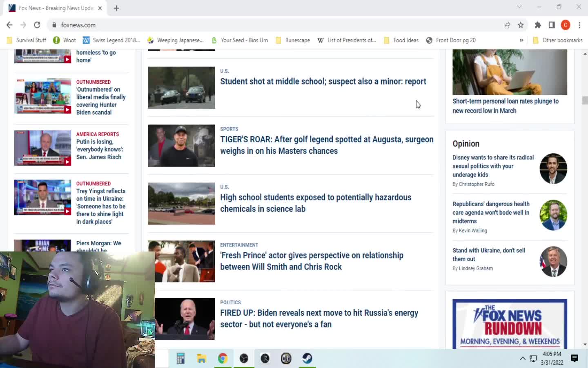Read Student shot at middle school article
Image resolution: width=588 pixels, height=368 pixels.
(323, 81)
